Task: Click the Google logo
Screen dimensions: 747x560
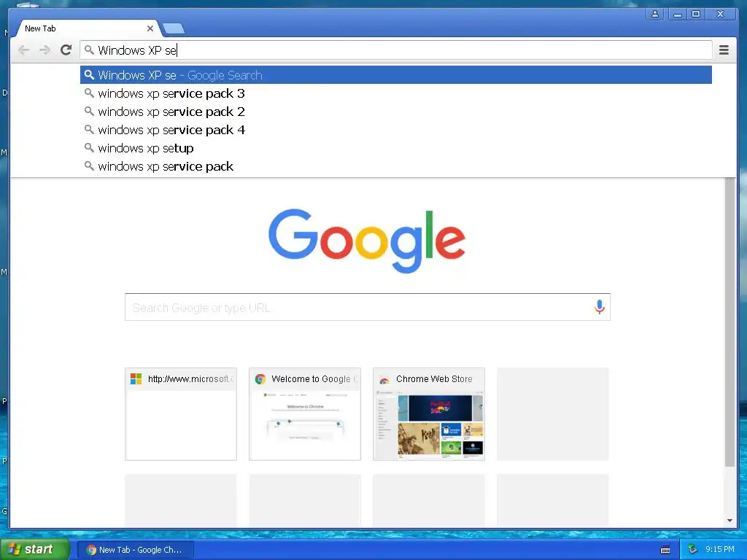Action: coord(367,241)
